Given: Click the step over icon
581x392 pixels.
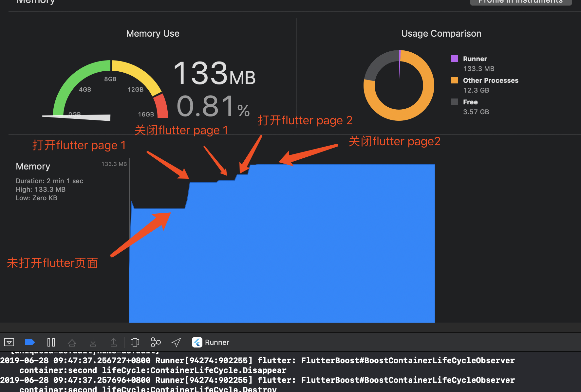Looking at the screenshot, I should coord(72,342).
